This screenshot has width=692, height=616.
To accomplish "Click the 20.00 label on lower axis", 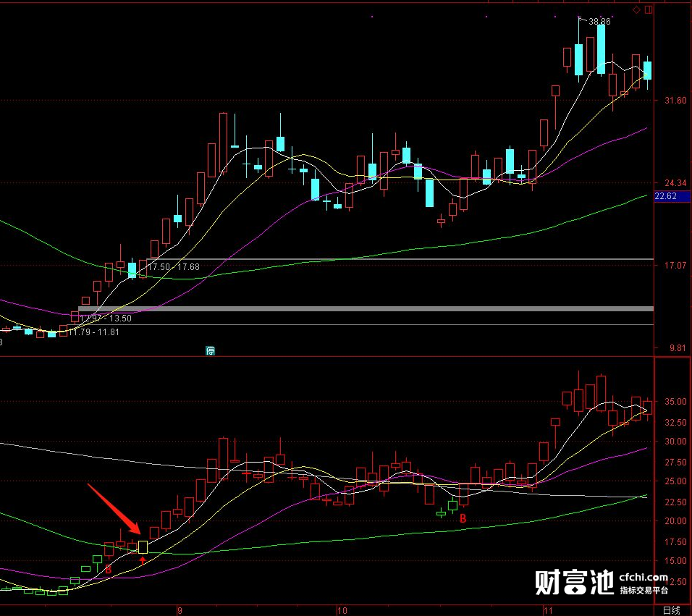I will [675, 520].
